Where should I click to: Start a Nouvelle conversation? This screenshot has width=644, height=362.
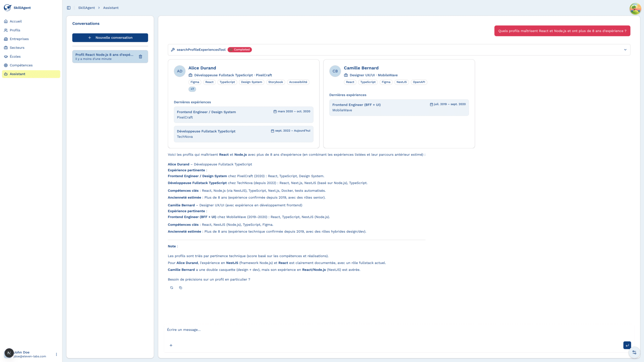(110, 37)
